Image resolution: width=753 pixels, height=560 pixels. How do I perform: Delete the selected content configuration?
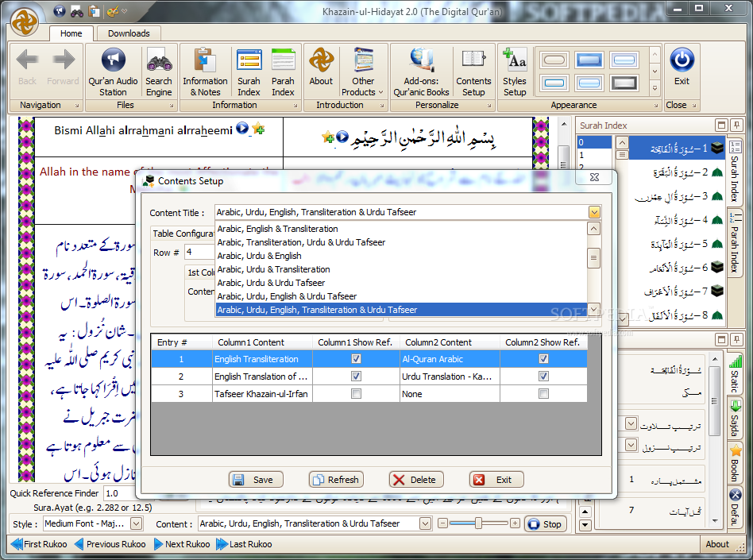pos(416,479)
